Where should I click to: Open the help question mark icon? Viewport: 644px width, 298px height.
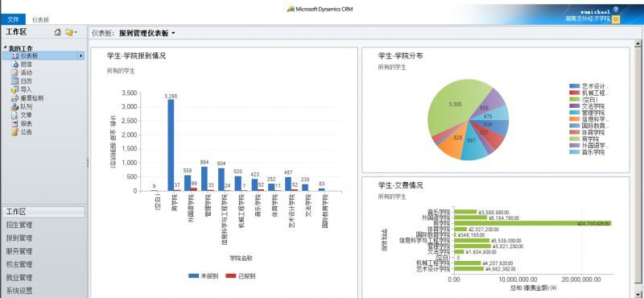click(x=615, y=10)
